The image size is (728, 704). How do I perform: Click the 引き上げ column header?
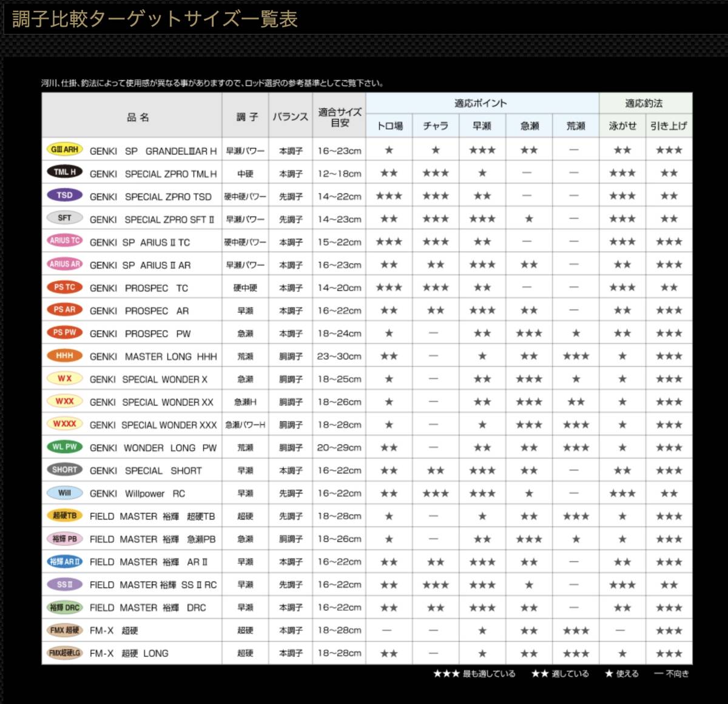[x=669, y=126]
